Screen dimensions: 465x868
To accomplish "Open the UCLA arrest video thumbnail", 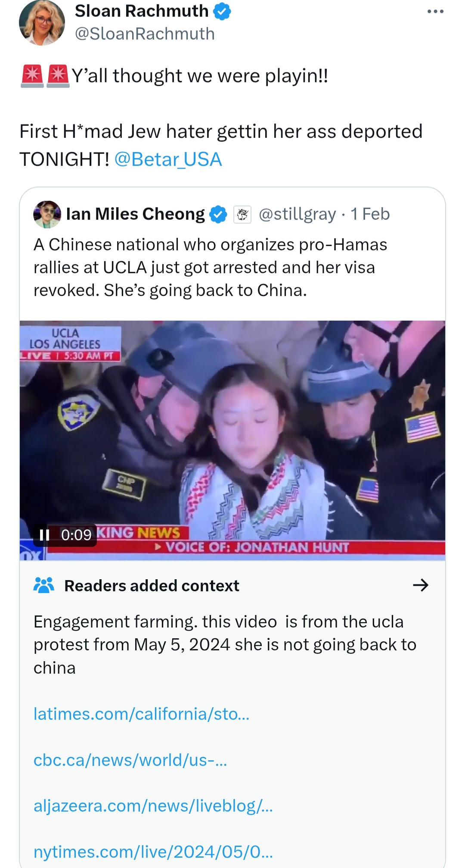I will tap(232, 440).
